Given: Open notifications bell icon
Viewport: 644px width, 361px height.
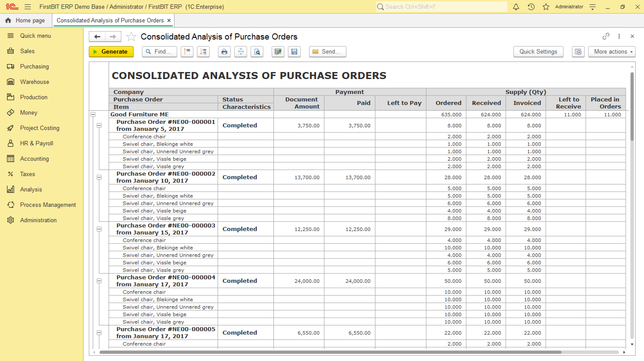Looking at the screenshot, I should pos(516,7).
